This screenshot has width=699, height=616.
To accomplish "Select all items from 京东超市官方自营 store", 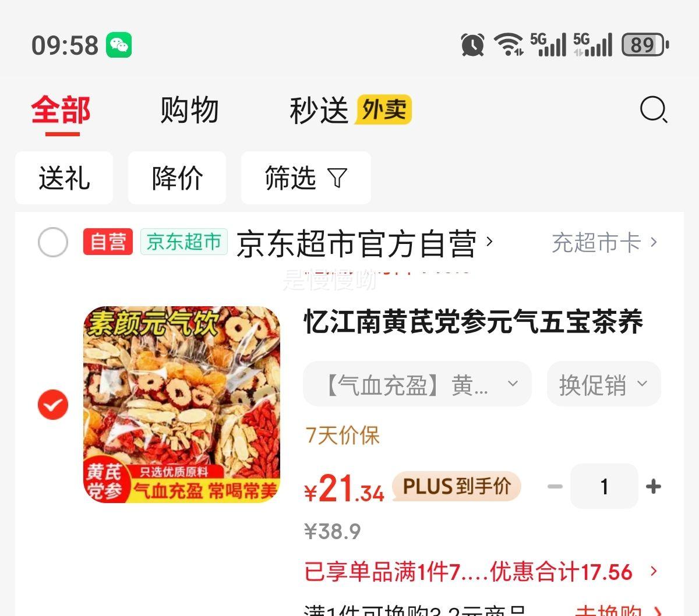I will [x=53, y=242].
